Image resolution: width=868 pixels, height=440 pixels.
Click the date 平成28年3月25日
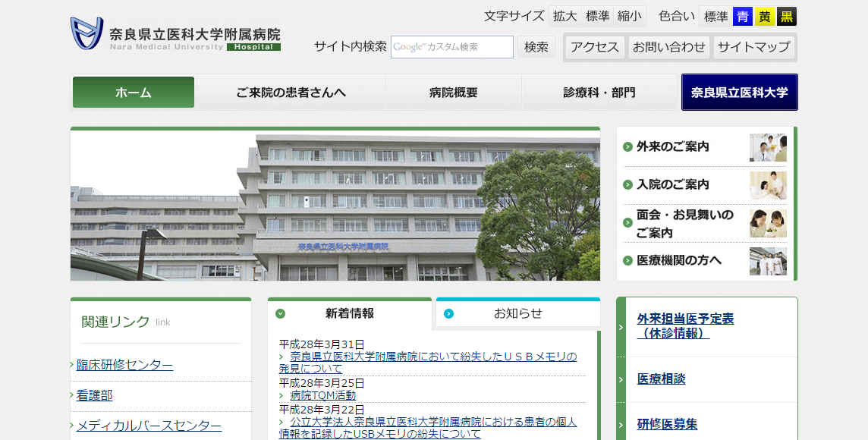tap(322, 383)
